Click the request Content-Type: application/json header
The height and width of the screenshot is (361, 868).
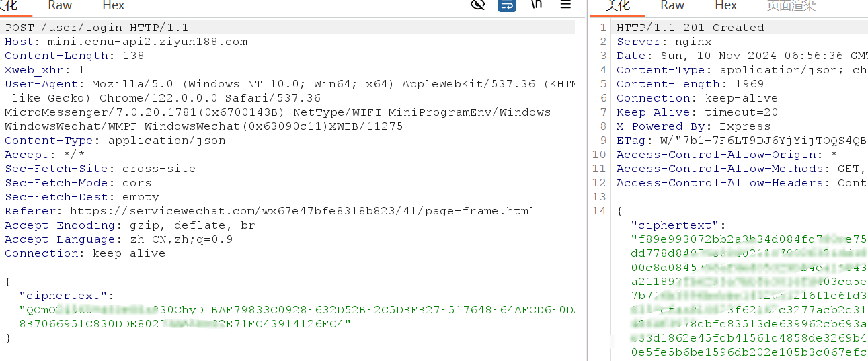tap(115, 141)
